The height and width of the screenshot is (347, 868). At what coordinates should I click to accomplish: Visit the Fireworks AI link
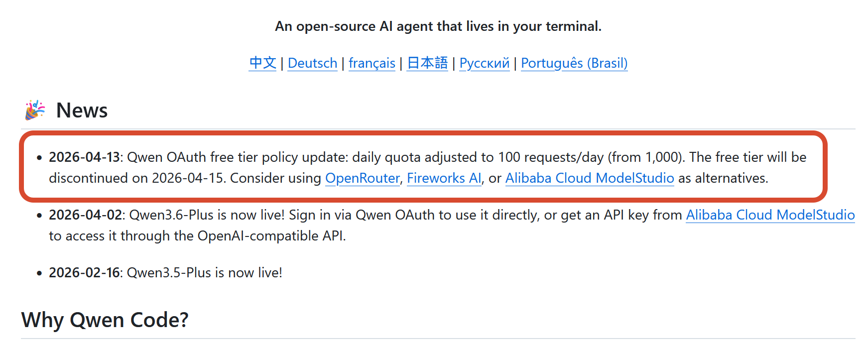coord(444,178)
